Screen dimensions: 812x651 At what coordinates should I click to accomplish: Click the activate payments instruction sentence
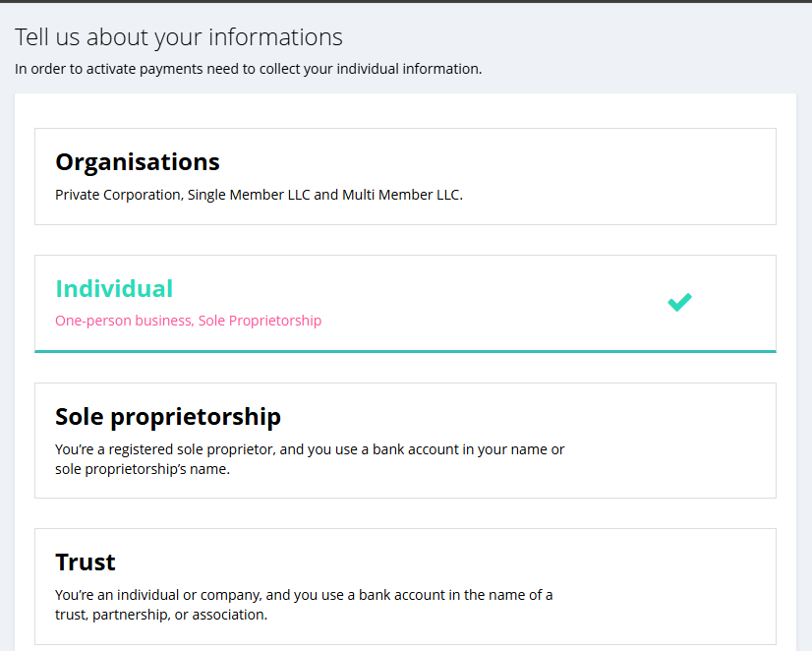point(248,69)
